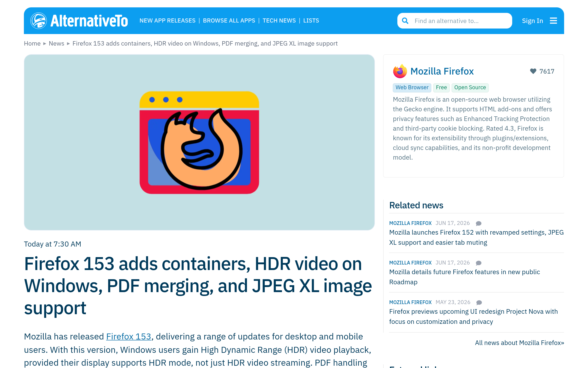Click comment icon on Firefox Roadmap news

(478, 263)
